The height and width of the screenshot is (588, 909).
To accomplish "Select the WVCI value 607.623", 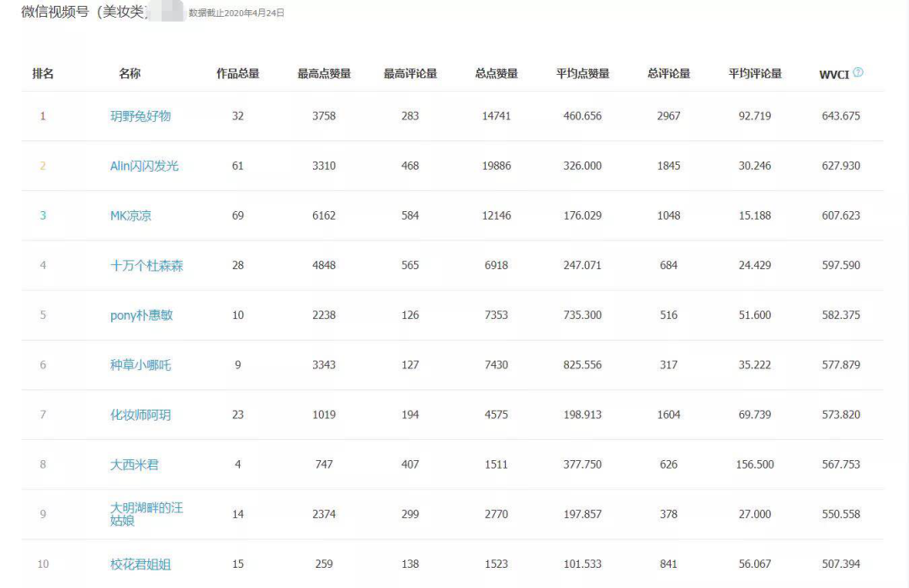I will coord(841,215).
